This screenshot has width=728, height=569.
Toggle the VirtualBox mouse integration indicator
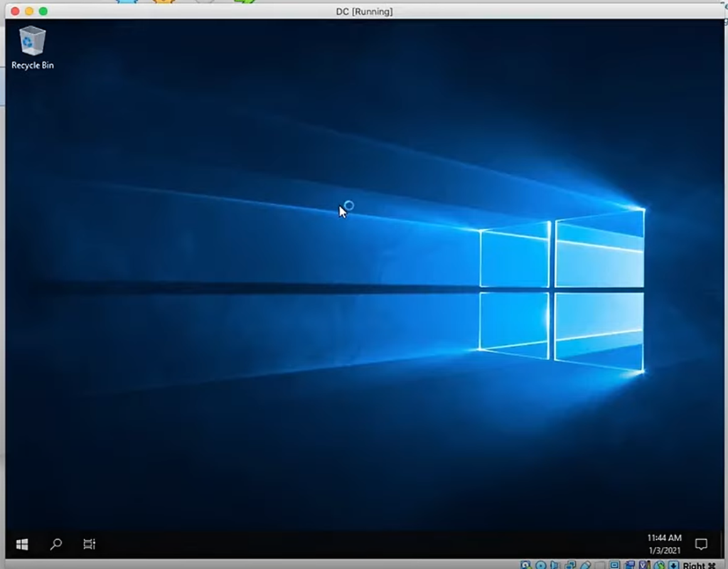659,566
